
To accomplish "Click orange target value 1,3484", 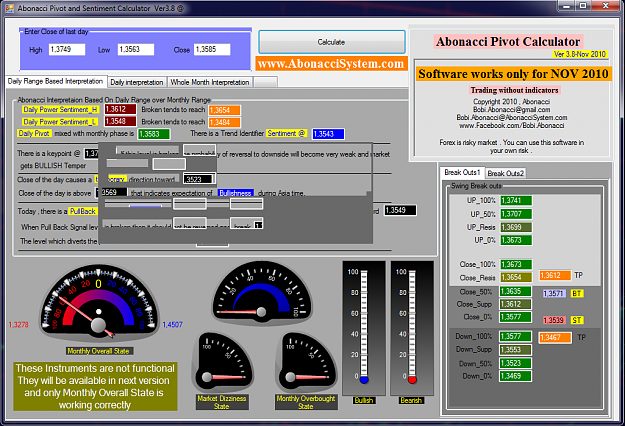I will pos(224,122).
